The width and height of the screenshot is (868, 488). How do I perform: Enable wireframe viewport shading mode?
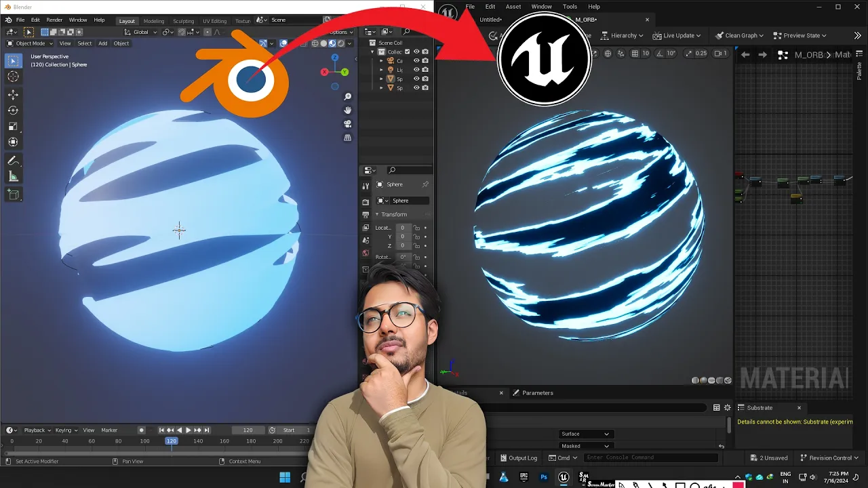315,43
